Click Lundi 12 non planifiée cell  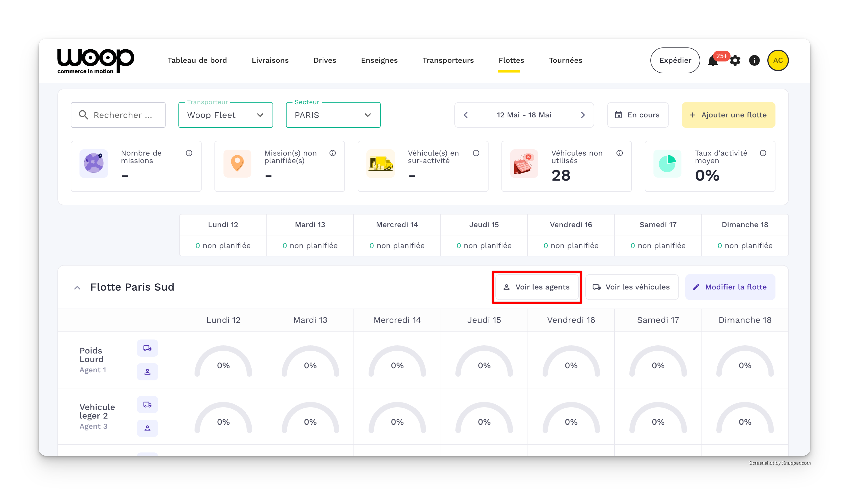click(x=223, y=246)
